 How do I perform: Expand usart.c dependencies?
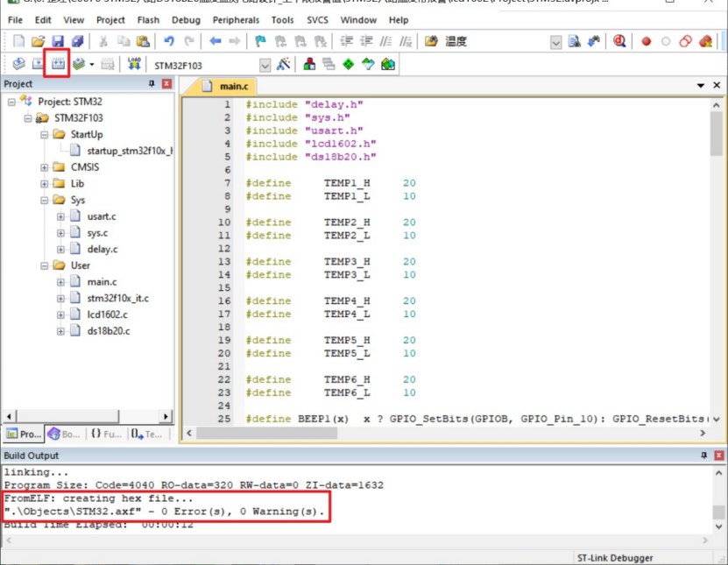(60, 216)
